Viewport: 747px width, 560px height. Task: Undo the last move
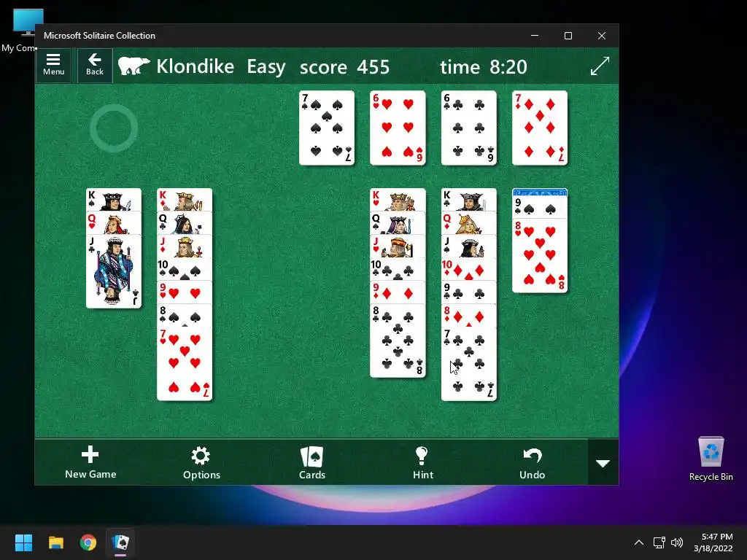(532, 462)
